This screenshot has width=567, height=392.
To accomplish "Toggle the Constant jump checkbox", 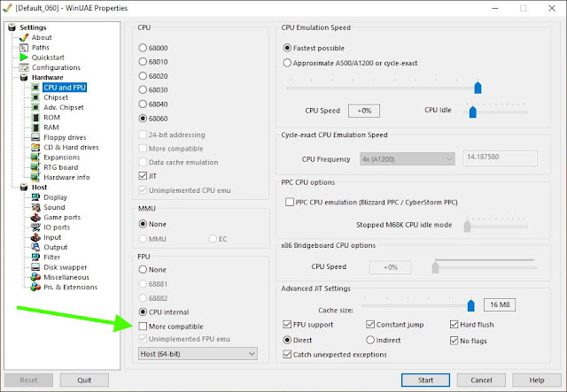I will tap(370, 324).
